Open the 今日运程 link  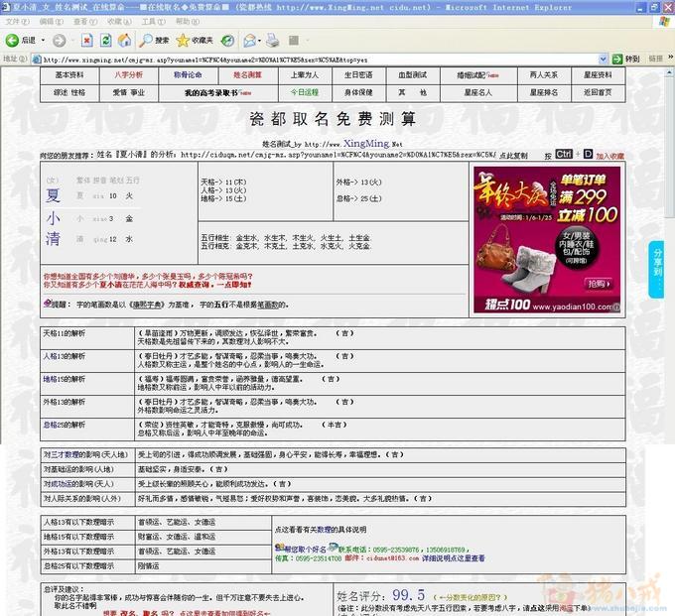pyautogui.click(x=305, y=92)
